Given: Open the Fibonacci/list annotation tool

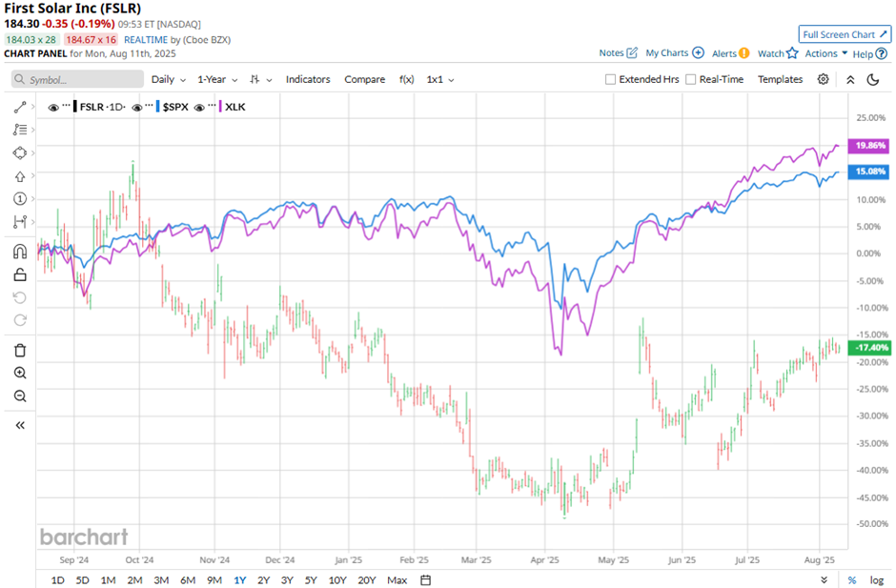Looking at the screenshot, I should [20, 130].
